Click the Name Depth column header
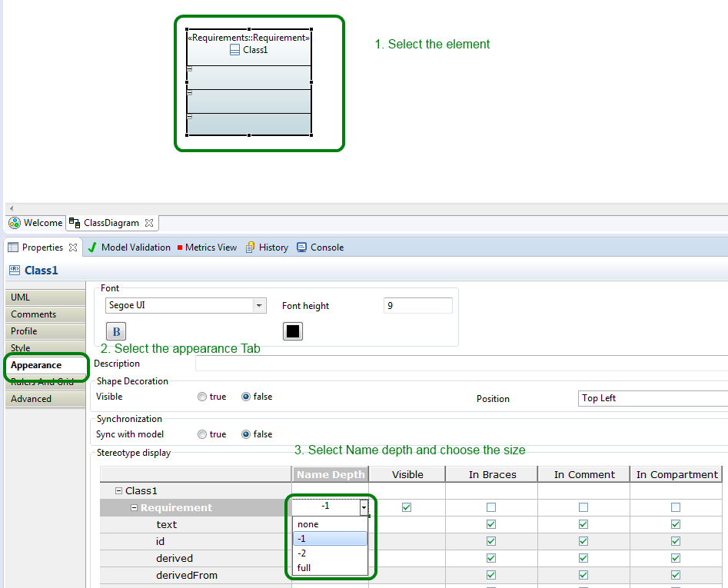 331,474
